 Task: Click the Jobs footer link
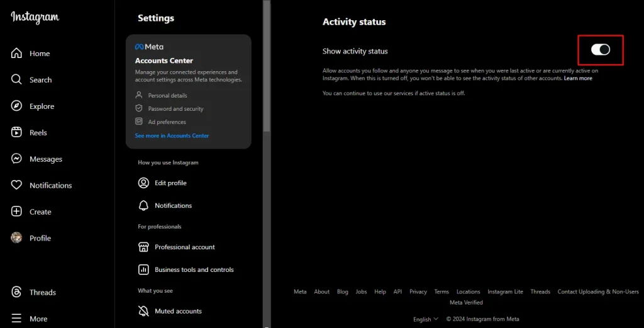362,291
